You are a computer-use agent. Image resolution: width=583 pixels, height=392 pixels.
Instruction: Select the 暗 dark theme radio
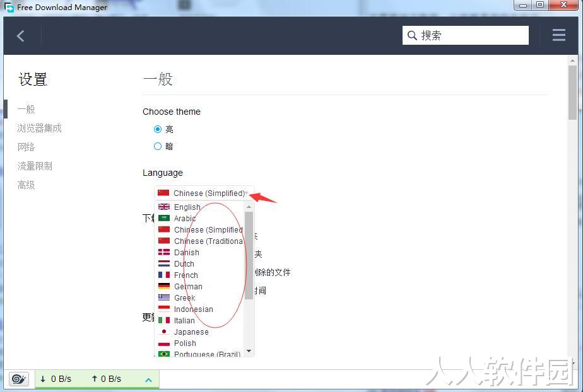[x=158, y=146]
